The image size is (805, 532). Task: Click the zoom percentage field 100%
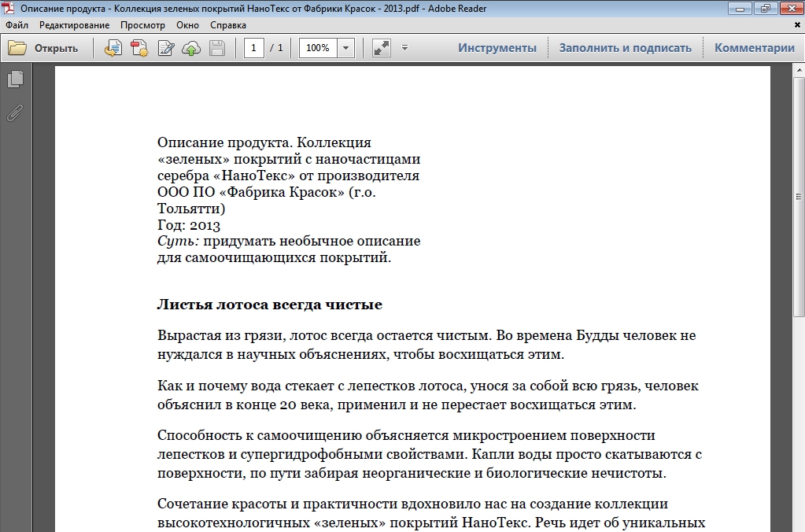coord(318,48)
